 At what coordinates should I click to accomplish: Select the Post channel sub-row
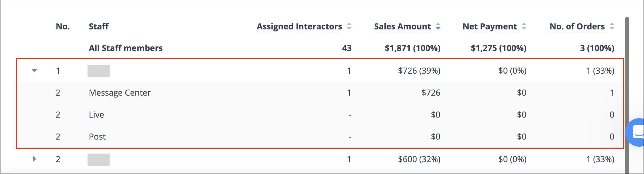[x=320, y=137]
